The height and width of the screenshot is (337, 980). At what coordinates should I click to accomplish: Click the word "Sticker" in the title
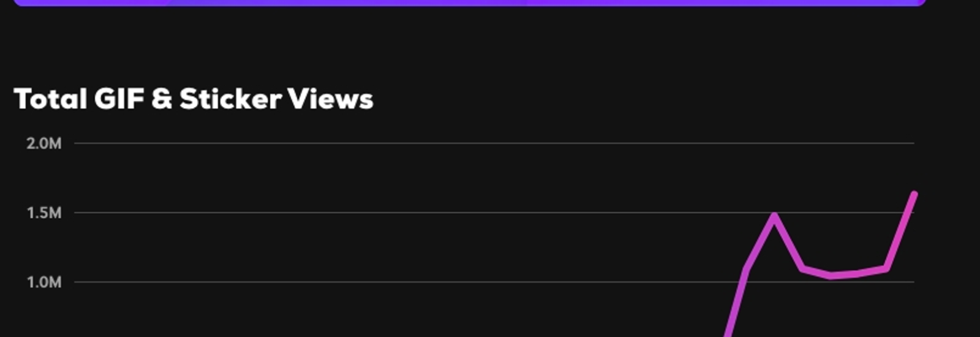[230, 99]
